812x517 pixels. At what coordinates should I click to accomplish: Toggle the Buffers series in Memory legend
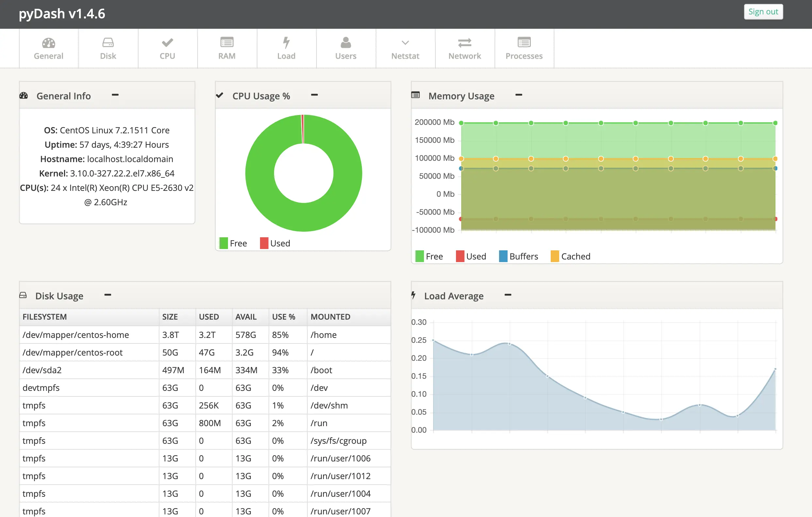(518, 257)
